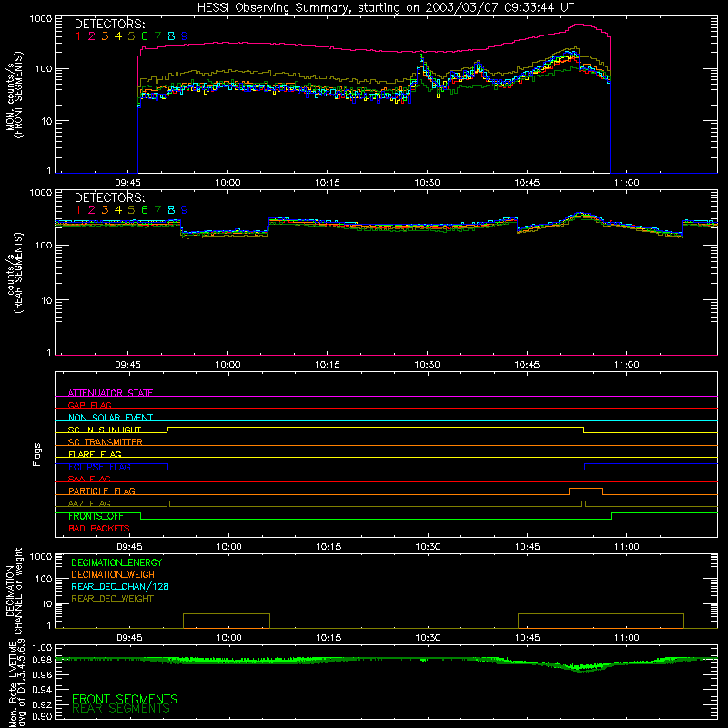Click the DECIMATION_WEIGHT legend entry
The width and height of the screenshot is (728, 728).
click(116, 574)
